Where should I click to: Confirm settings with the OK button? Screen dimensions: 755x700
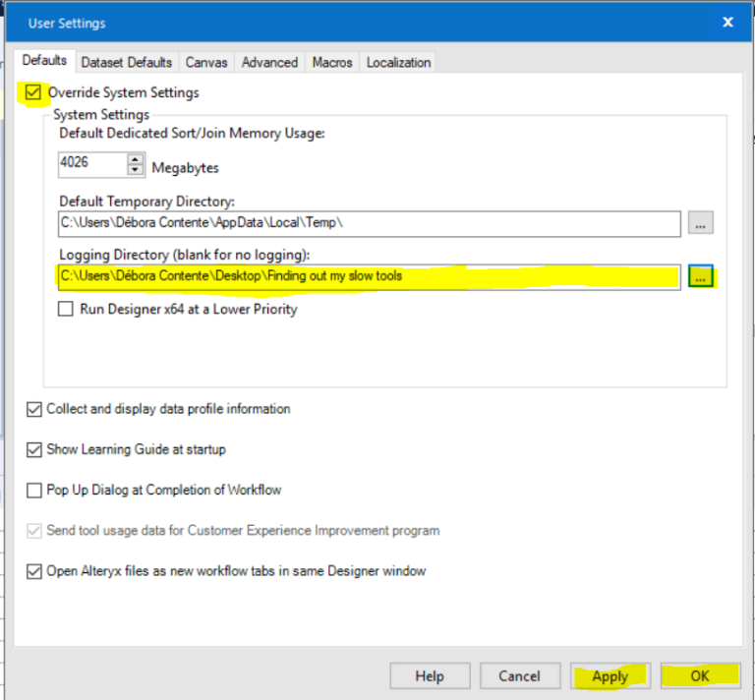point(699,676)
